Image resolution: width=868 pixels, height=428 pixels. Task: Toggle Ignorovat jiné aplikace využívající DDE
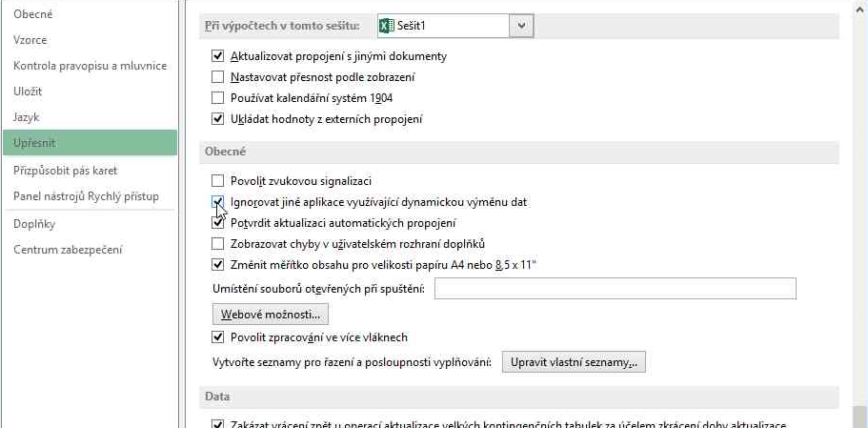218,202
